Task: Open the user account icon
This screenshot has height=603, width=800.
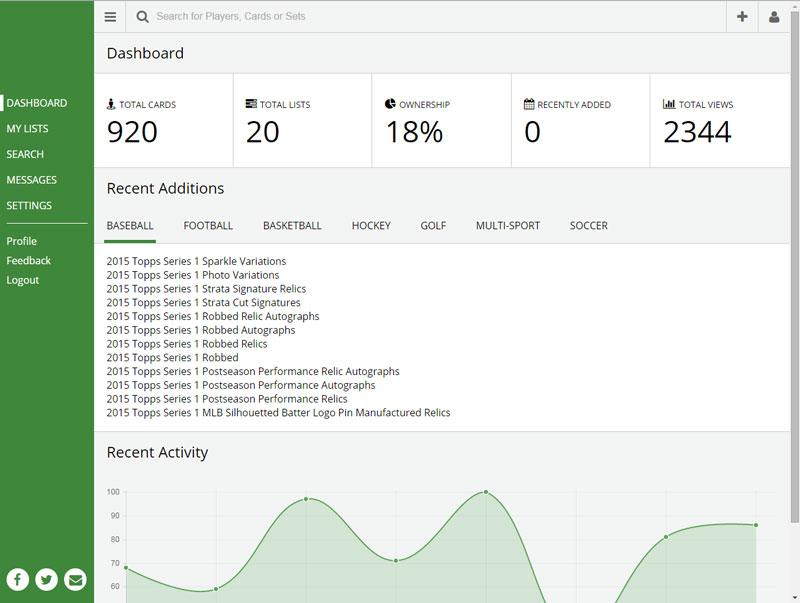Action: [774, 17]
